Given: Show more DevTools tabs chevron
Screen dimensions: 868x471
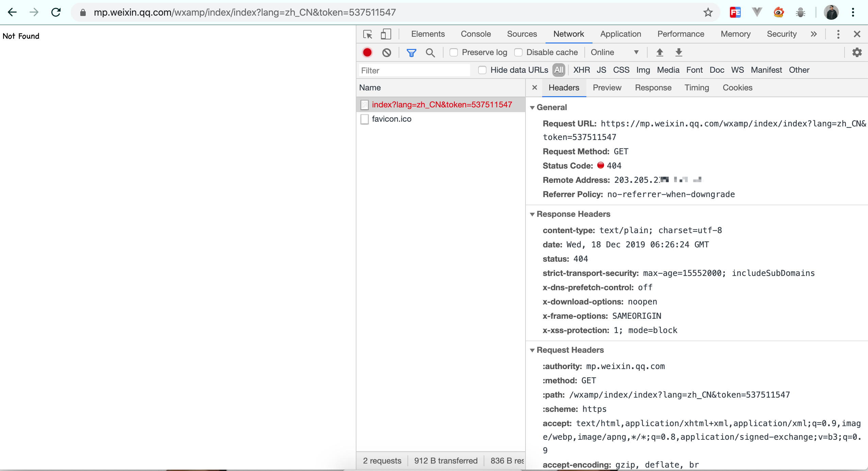Looking at the screenshot, I should [x=814, y=34].
